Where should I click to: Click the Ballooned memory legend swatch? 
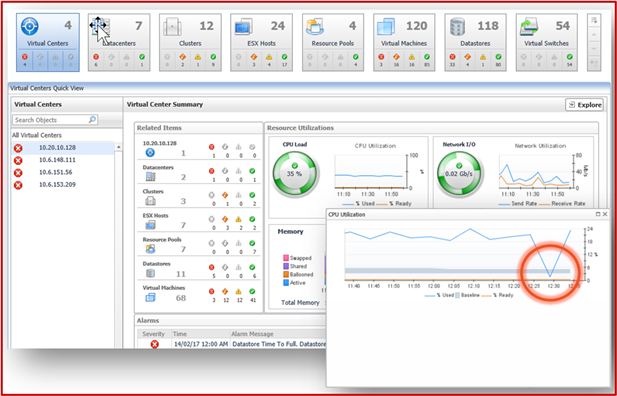pos(286,275)
